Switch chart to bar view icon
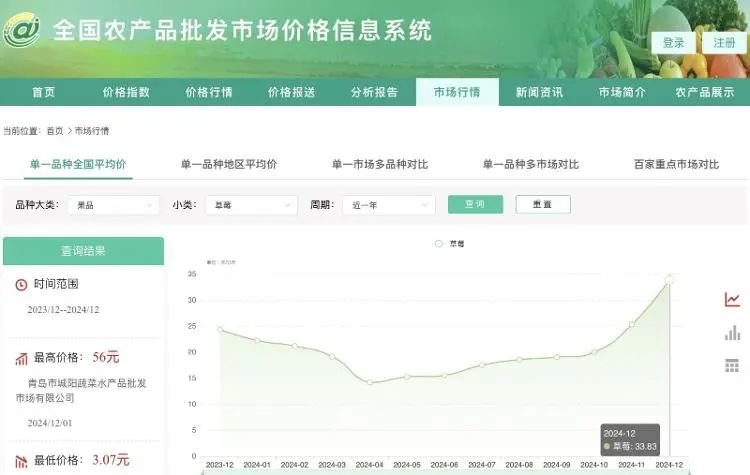Screen dimensions: 750x475 [732, 333]
